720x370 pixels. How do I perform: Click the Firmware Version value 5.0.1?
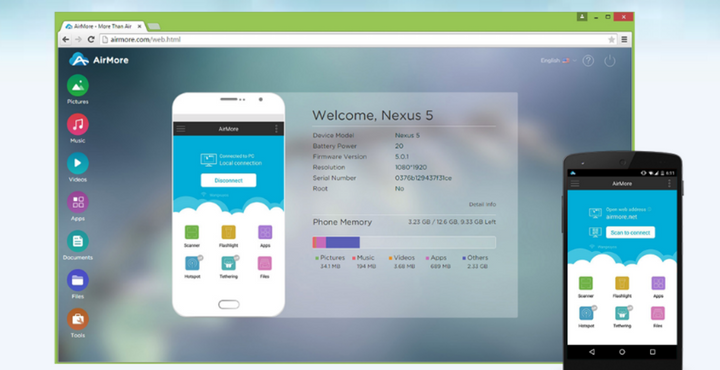[x=402, y=157]
